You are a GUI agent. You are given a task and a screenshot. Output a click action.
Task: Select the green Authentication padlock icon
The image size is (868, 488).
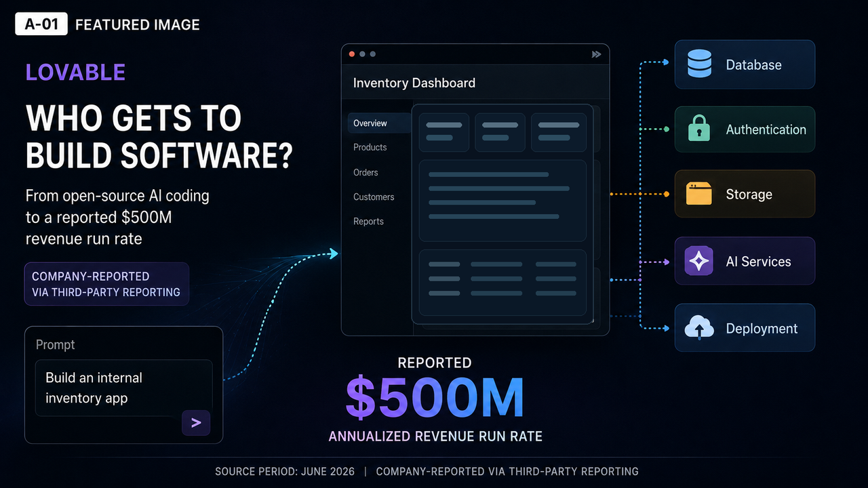pyautogui.click(x=699, y=128)
